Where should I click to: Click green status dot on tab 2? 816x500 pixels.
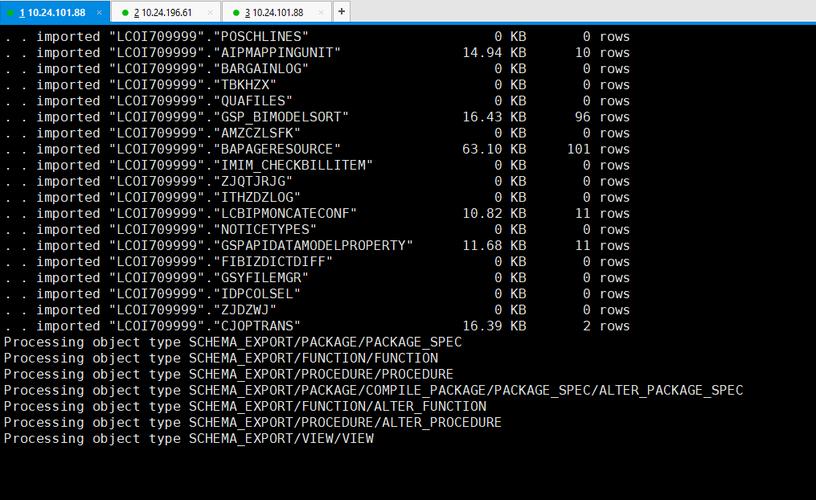125,13
